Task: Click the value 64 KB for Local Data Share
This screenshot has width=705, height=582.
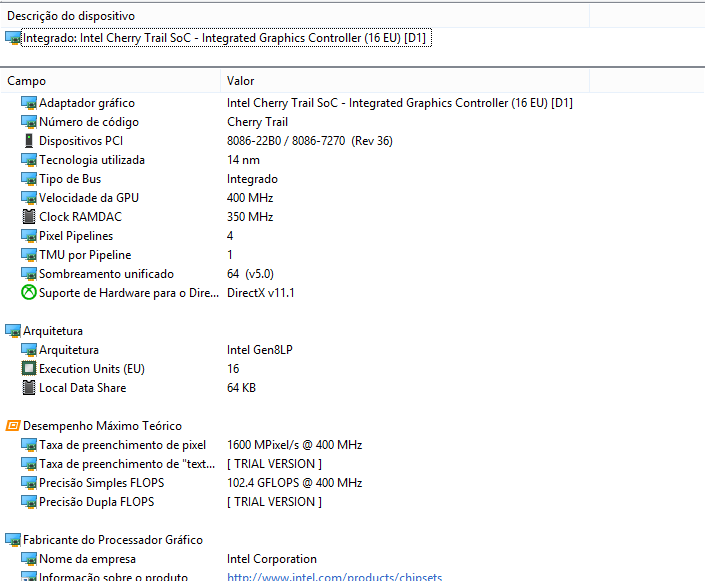Action: [241, 388]
